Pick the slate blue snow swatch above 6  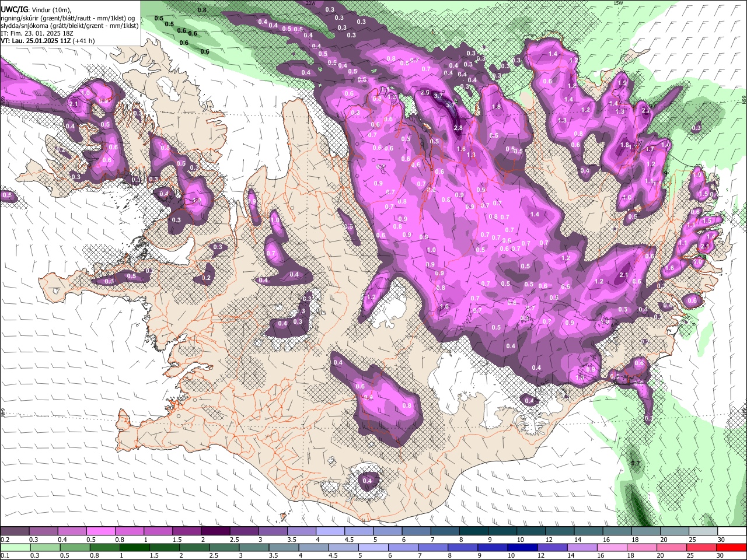[416, 531]
